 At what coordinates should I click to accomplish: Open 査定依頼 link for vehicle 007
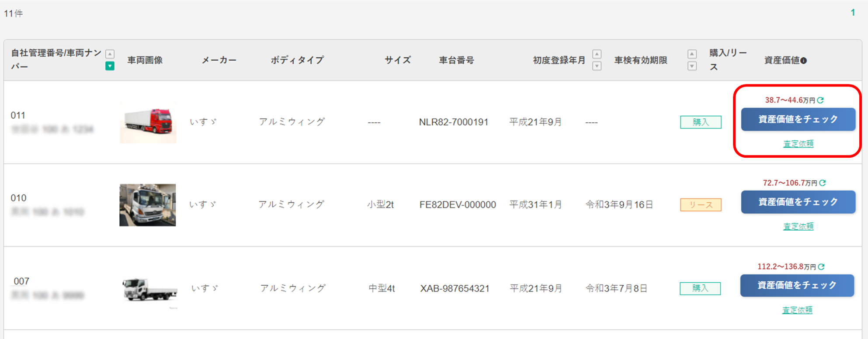tap(797, 310)
